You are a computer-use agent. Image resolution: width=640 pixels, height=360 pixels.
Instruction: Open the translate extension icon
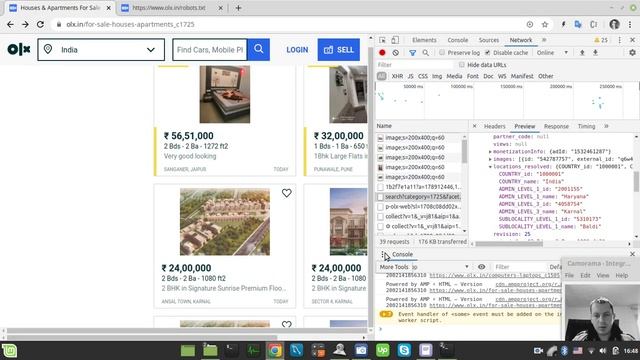pos(578,24)
